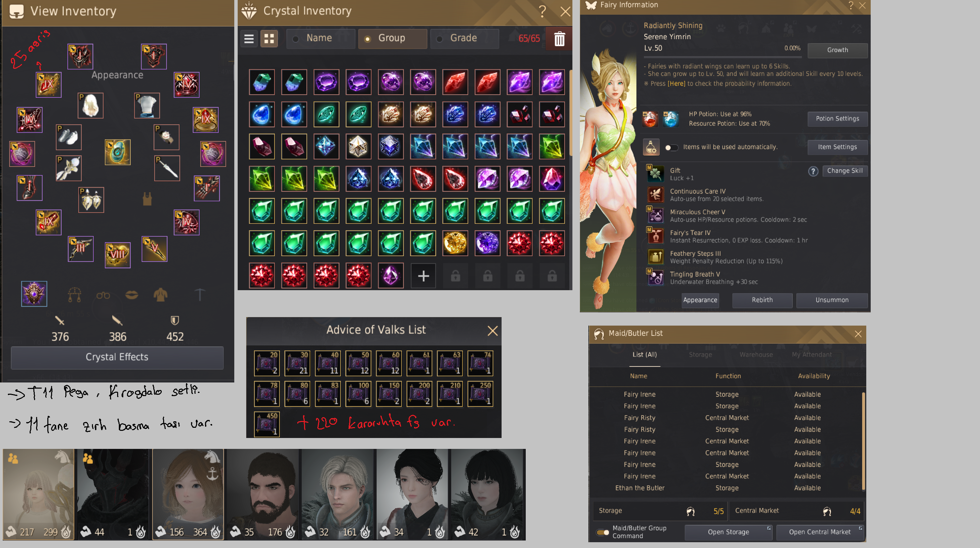980x548 pixels.
Task: Open Crystal Inventory help question mark
Action: pos(542,12)
